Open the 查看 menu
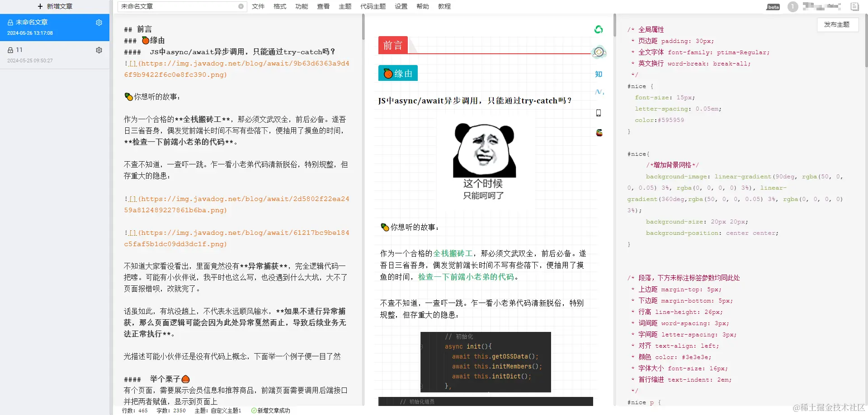This screenshot has height=415, width=868. click(x=323, y=6)
